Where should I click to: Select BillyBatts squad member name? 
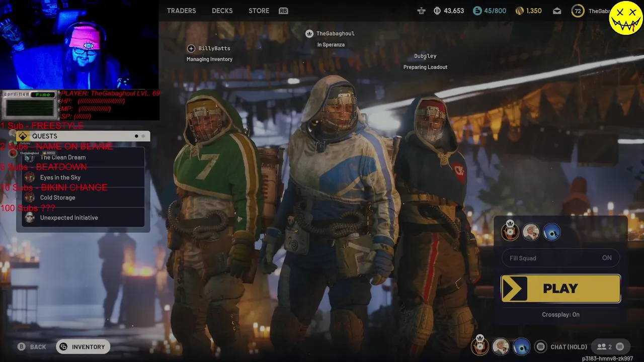point(214,48)
